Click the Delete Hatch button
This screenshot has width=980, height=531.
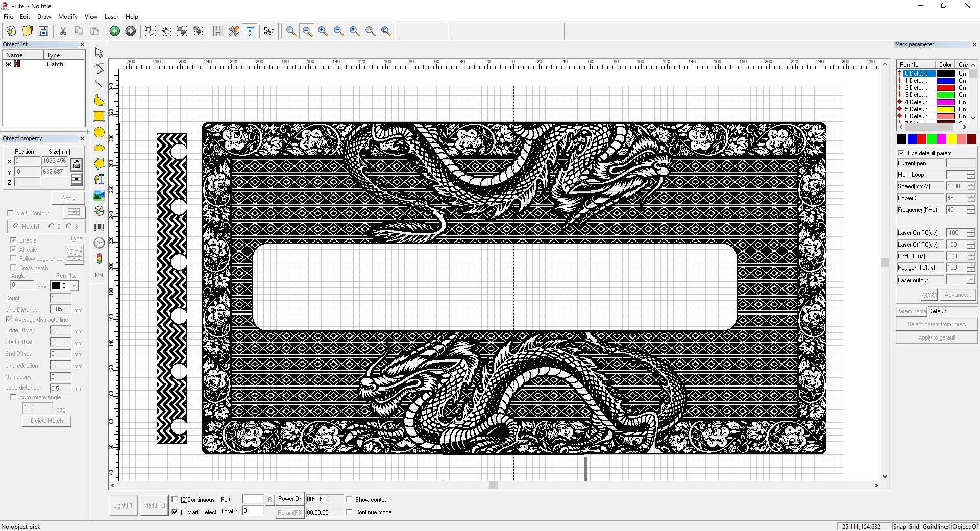[47, 421]
